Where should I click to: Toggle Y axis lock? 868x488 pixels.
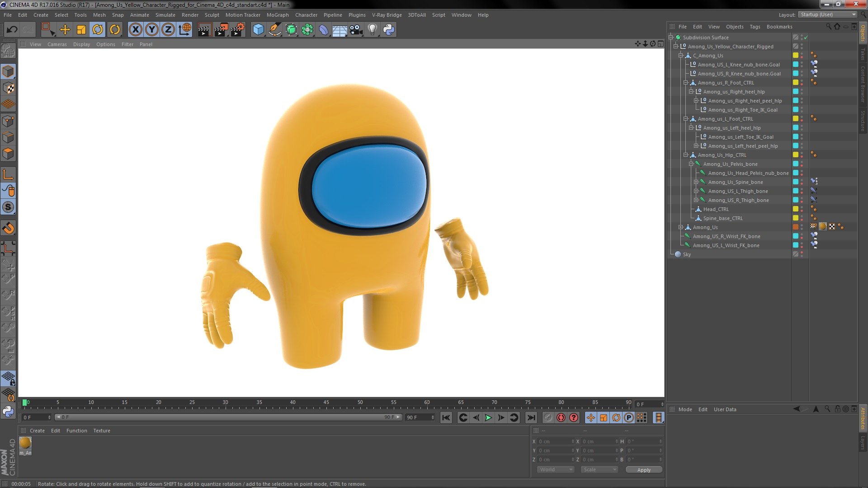point(152,30)
